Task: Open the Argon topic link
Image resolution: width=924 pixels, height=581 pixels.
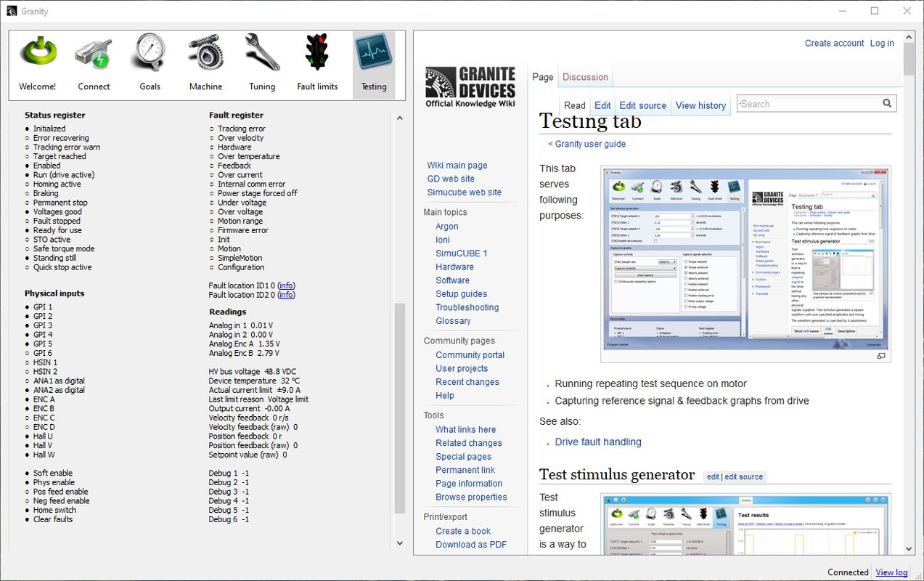Action: (447, 227)
